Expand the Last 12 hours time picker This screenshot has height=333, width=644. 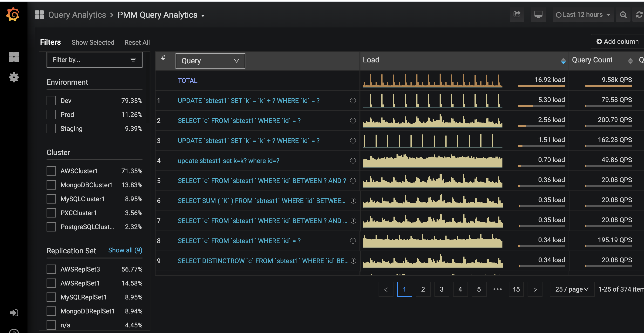[x=583, y=15]
